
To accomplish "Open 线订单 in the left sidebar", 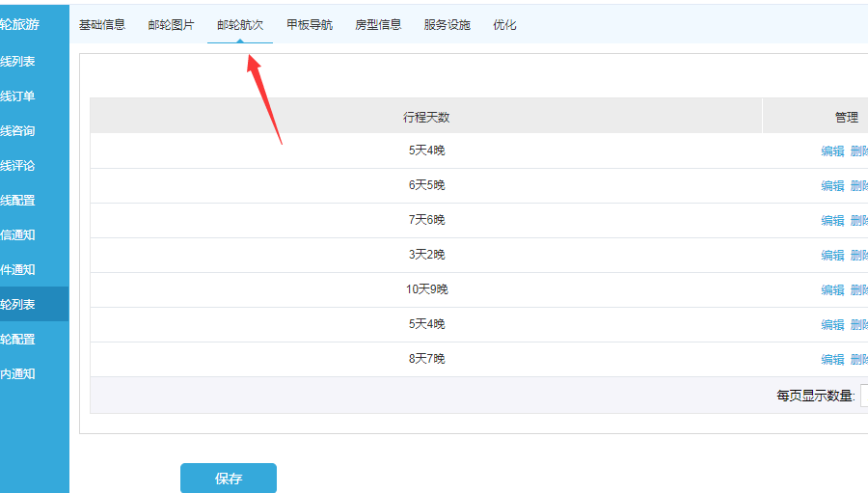I will click(x=18, y=96).
